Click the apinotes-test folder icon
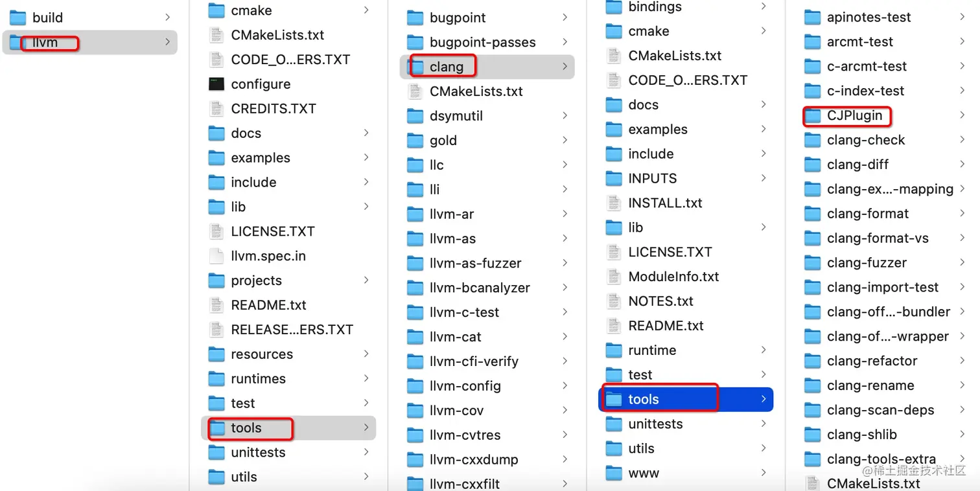This screenshot has width=980, height=491. 812,17
